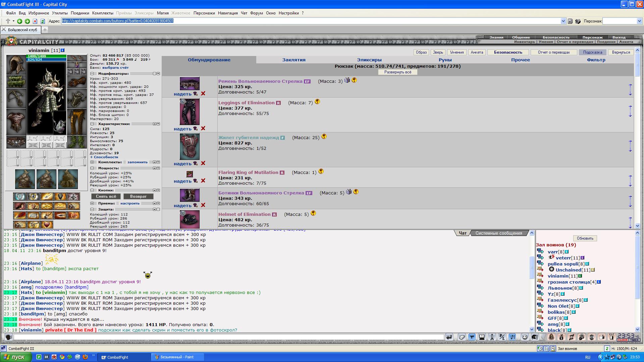Click Обновить button in player list

coord(585,238)
